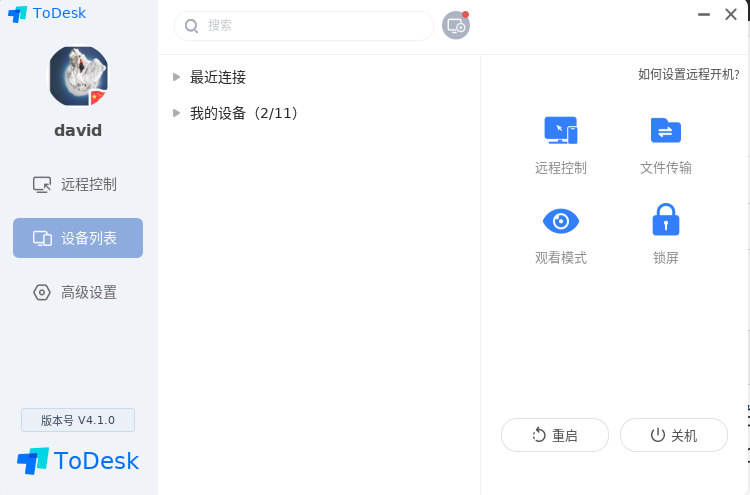Switch to 远程控制 in the sidebar
Viewport: 750px width, 495px height.
coord(78,184)
